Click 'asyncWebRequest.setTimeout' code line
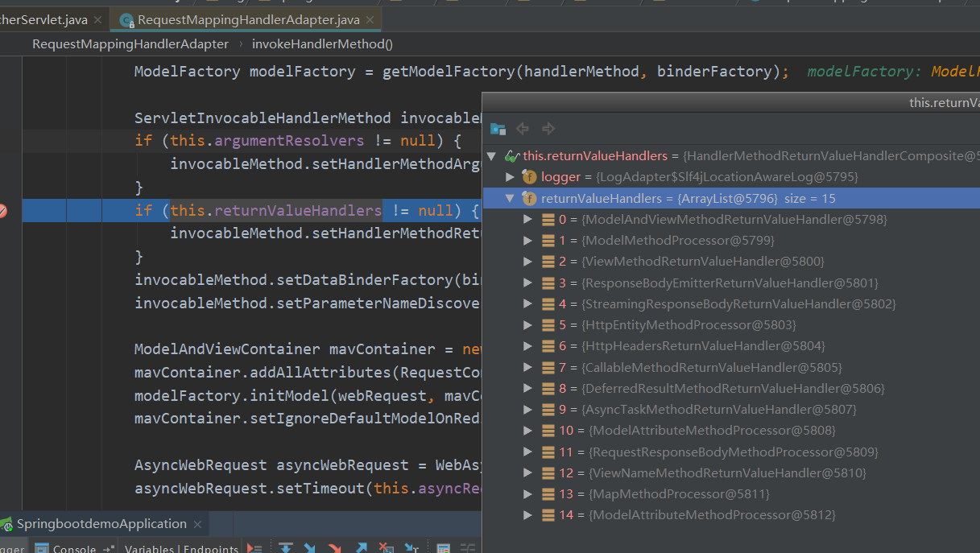Viewport: 980px width, 553px height. [308, 488]
